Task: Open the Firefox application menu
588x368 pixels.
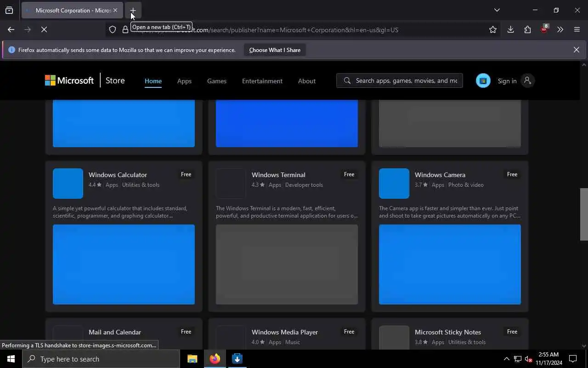Action: click(x=577, y=29)
